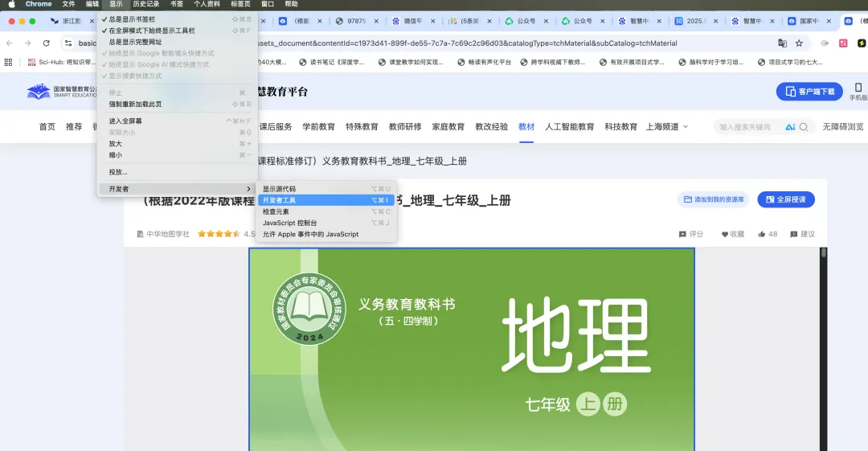The height and width of the screenshot is (451, 868).
Task: Click the 建议 suggestion icon
Action: coord(794,235)
